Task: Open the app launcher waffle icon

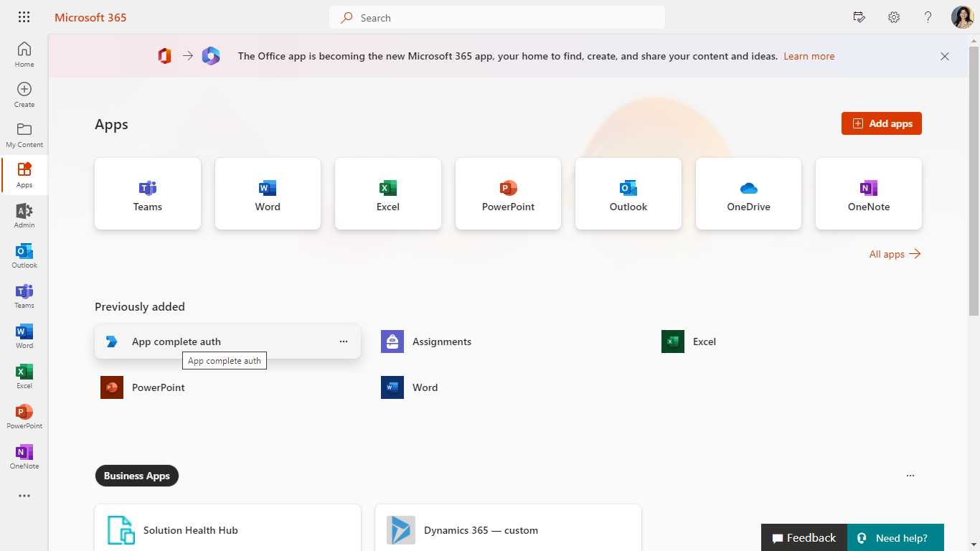Action: click(x=24, y=17)
